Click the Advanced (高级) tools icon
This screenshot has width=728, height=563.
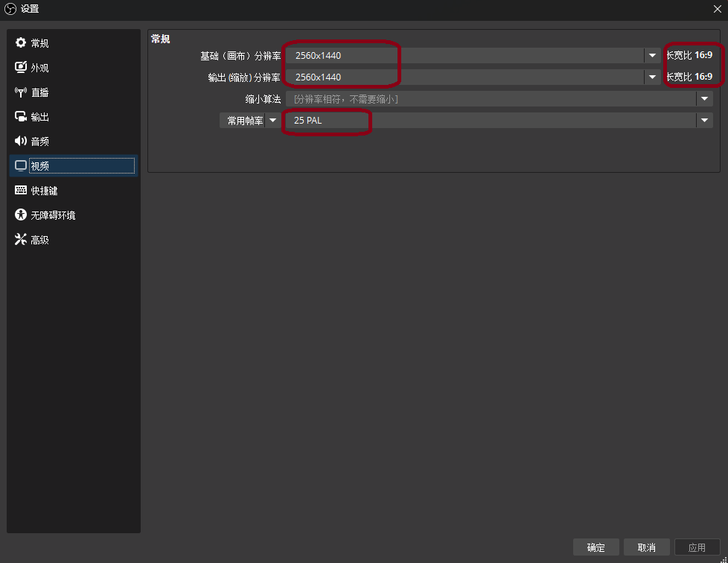point(20,239)
